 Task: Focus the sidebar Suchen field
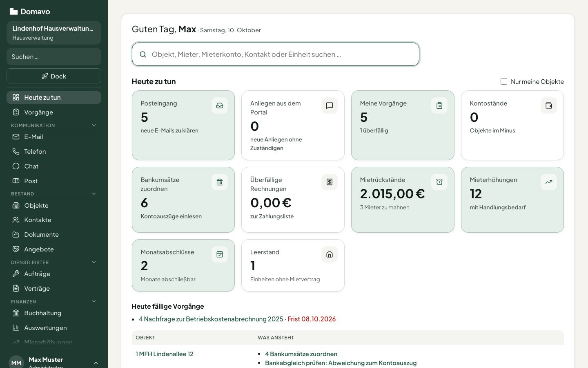point(54,56)
